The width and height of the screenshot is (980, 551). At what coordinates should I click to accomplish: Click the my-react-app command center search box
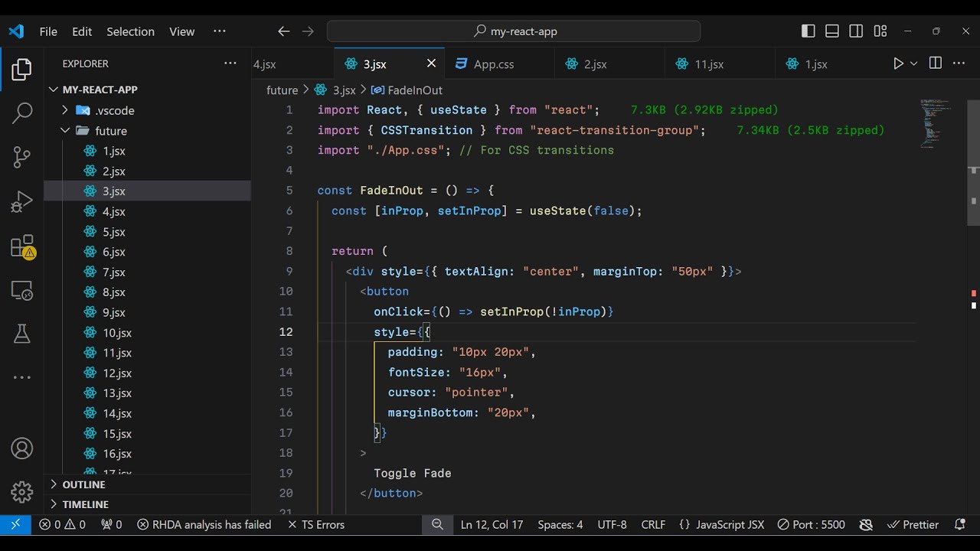point(513,31)
